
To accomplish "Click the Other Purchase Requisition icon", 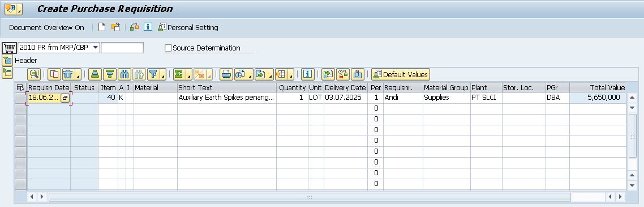I will [x=115, y=27].
